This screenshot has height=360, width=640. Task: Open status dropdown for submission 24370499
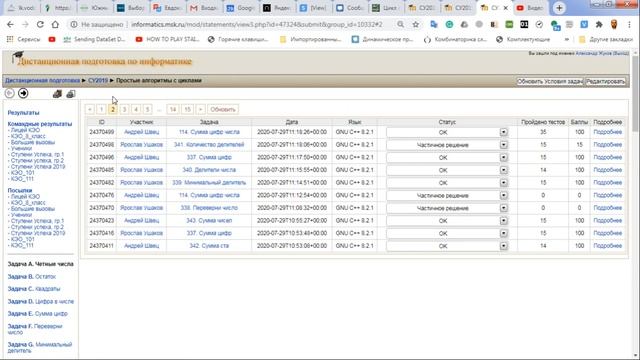503,132
